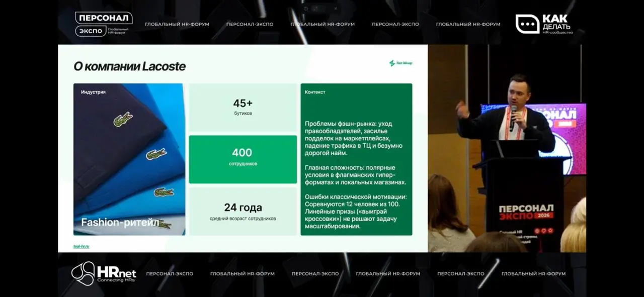Viewport: 644px width, 297px height.
Task: Click the 'Проблемы фэшн-рынка' paragraph
Action: 354,138
